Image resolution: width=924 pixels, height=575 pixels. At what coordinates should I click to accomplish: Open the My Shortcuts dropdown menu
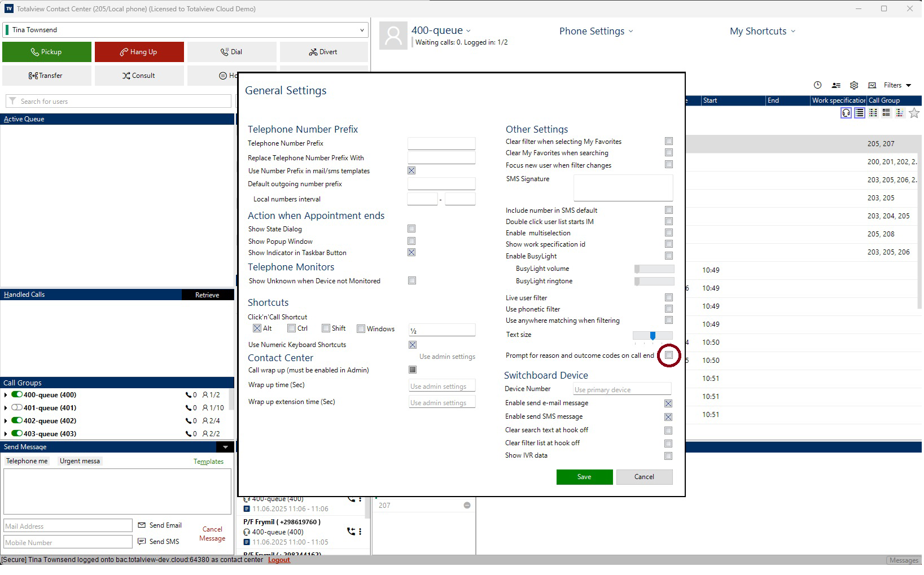pyautogui.click(x=762, y=31)
